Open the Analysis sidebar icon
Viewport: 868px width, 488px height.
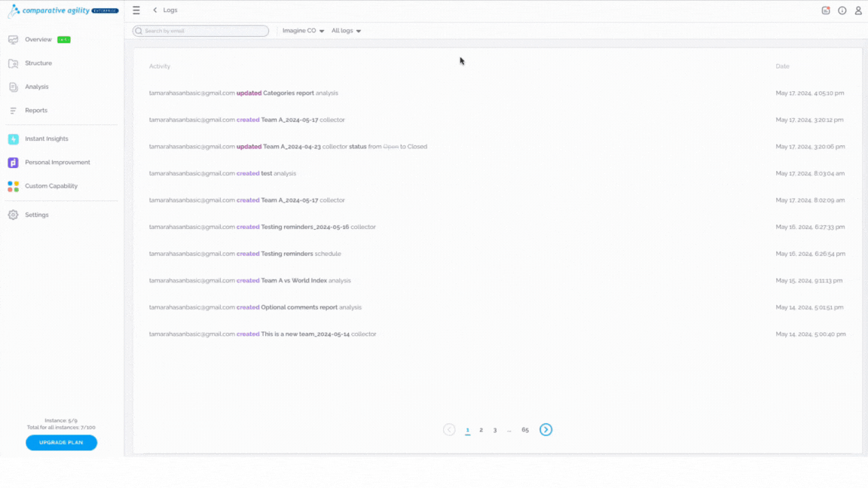pos(14,87)
